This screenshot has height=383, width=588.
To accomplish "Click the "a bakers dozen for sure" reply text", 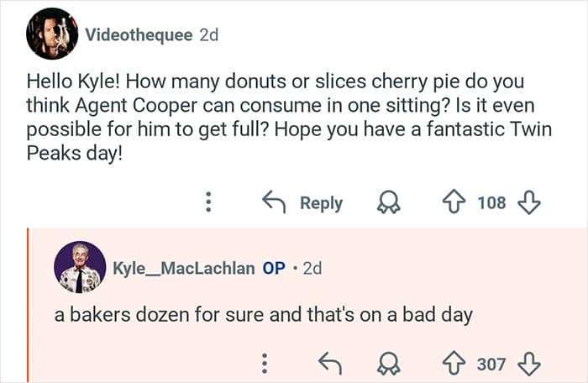I will pos(263,316).
